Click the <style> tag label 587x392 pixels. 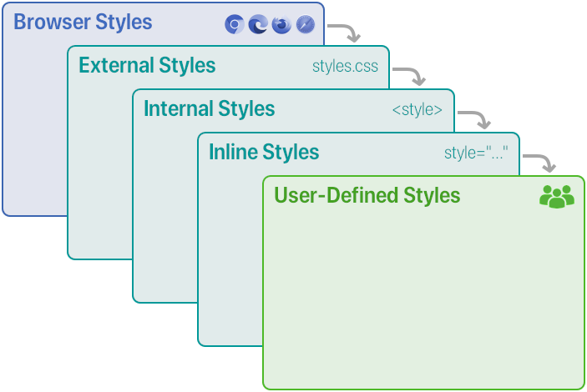pos(417,110)
